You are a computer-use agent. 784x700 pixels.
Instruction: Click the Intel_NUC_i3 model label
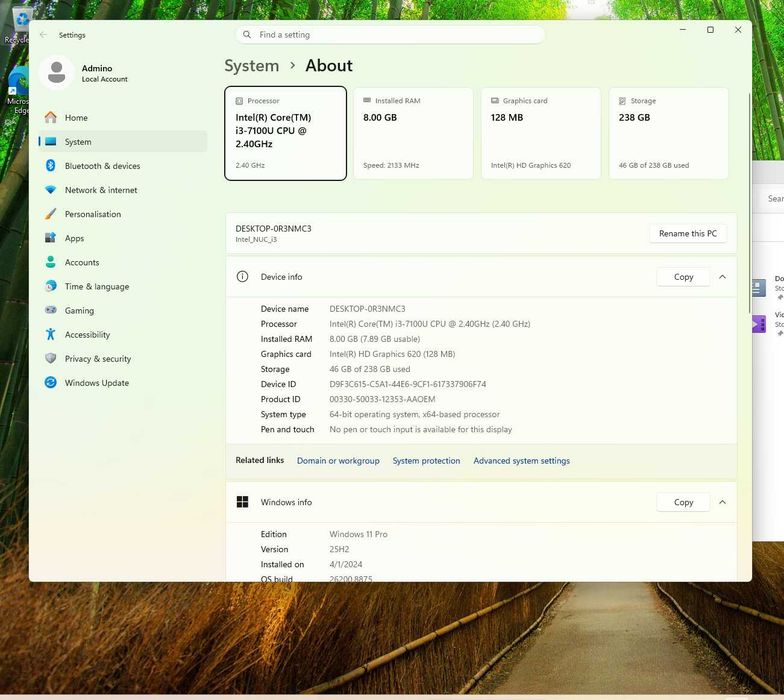pos(256,240)
